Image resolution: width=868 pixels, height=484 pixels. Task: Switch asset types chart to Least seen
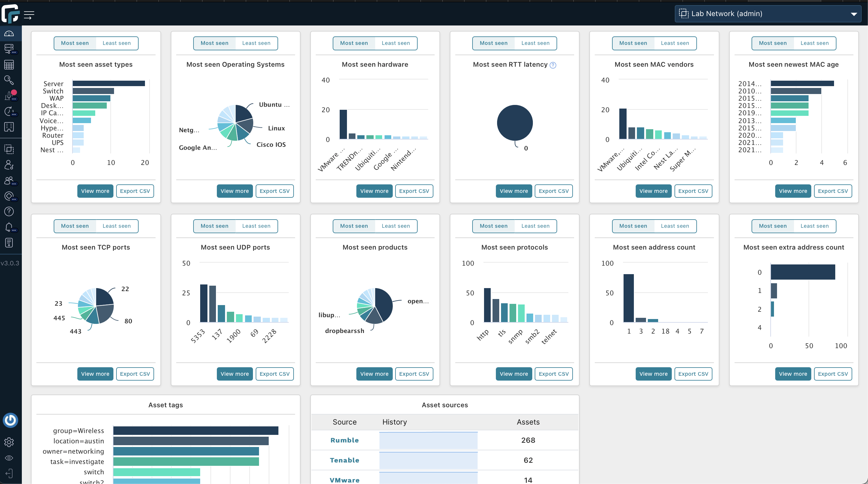(116, 43)
